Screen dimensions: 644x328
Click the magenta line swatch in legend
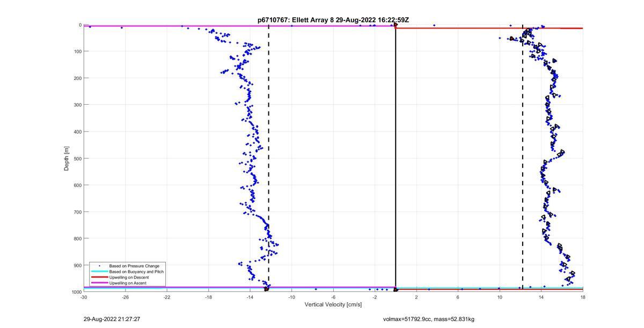click(99, 283)
